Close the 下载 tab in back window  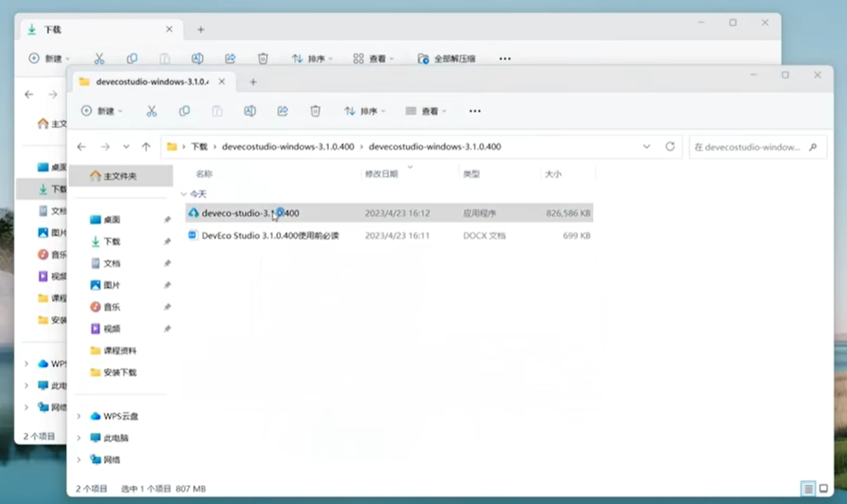pos(169,29)
